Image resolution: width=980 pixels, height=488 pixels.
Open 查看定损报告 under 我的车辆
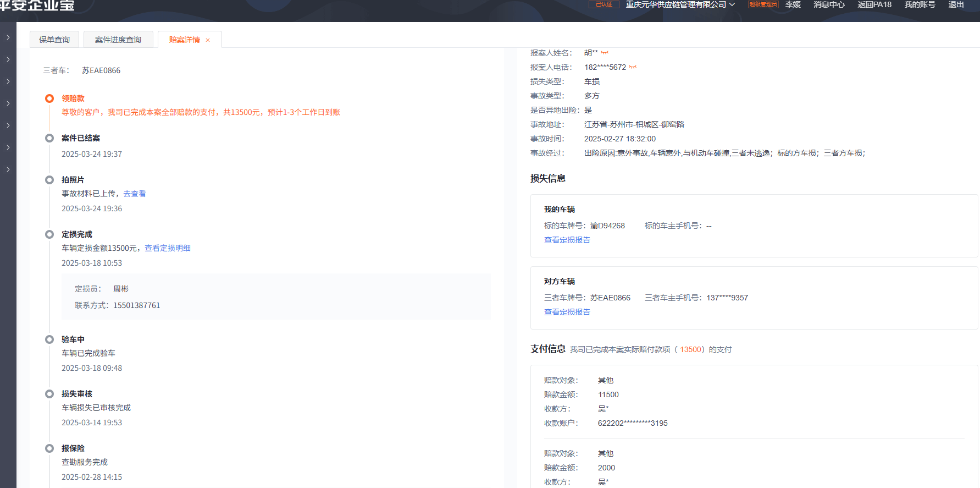point(567,240)
